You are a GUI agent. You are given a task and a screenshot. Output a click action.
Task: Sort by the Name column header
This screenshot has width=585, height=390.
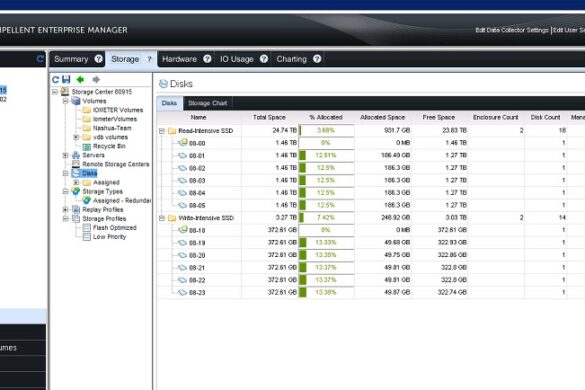point(198,117)
